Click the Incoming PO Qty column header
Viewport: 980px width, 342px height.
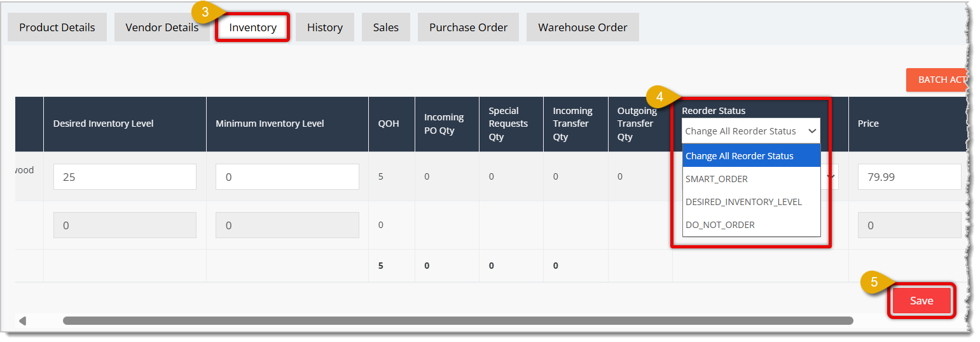pos(447,124)
